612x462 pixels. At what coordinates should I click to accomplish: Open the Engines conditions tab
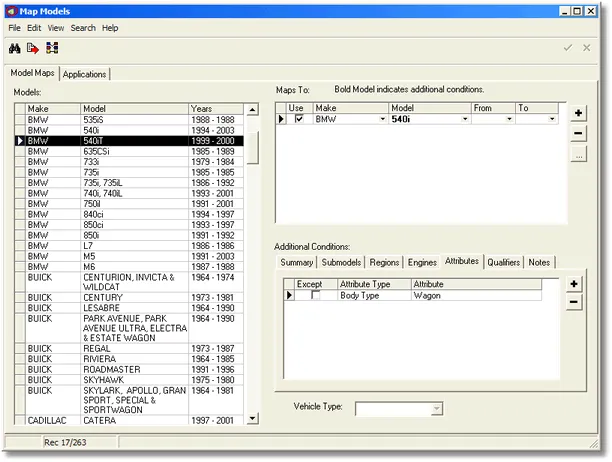pyautogui.click(x=422, y=263)
